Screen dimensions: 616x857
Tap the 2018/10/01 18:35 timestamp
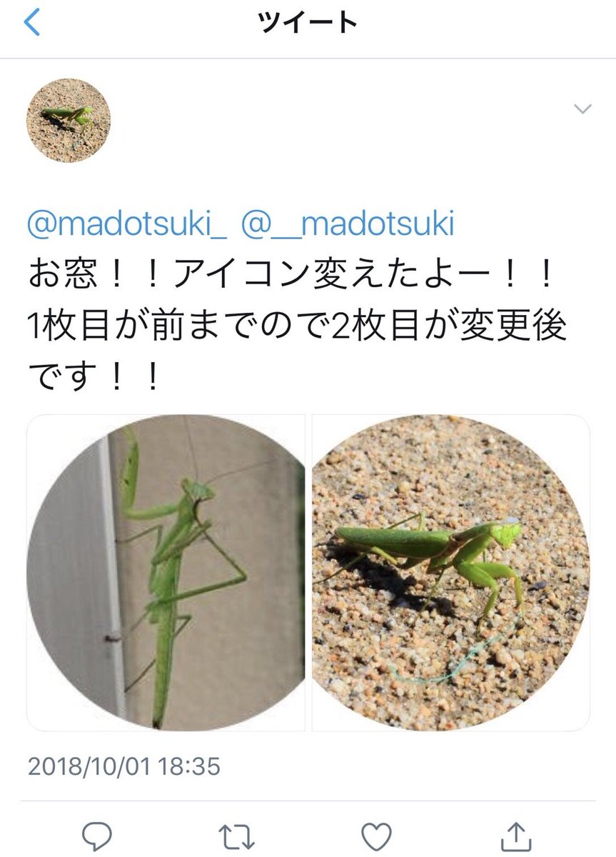click(124, 767)
